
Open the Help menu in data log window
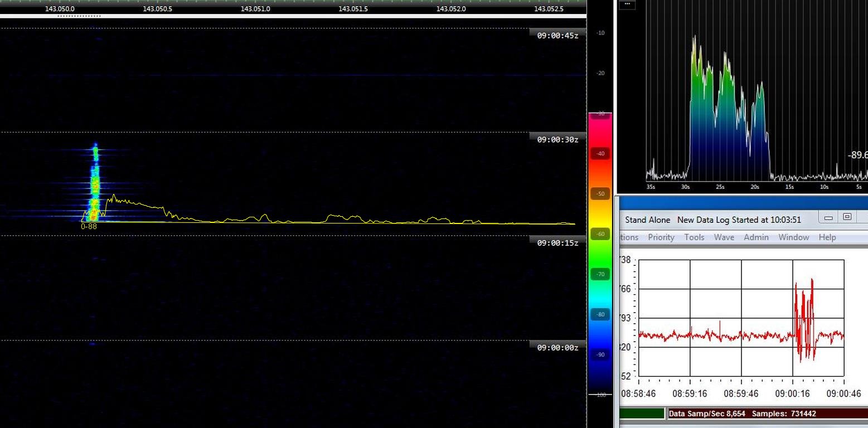click(x=827, y=237)
